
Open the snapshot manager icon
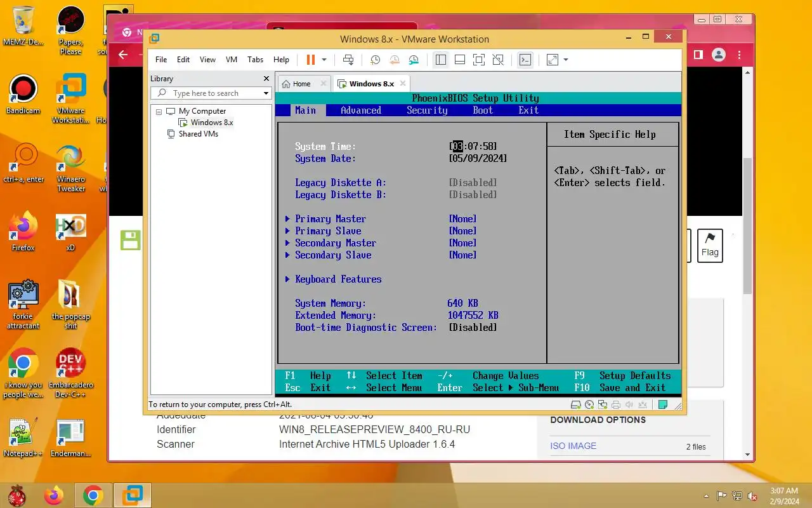click(414, 60)
